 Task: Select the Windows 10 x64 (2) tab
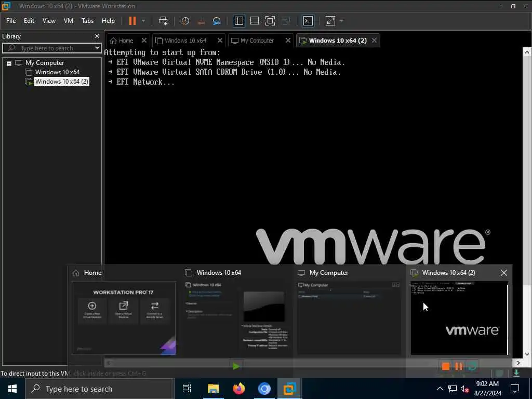point(337,41)
